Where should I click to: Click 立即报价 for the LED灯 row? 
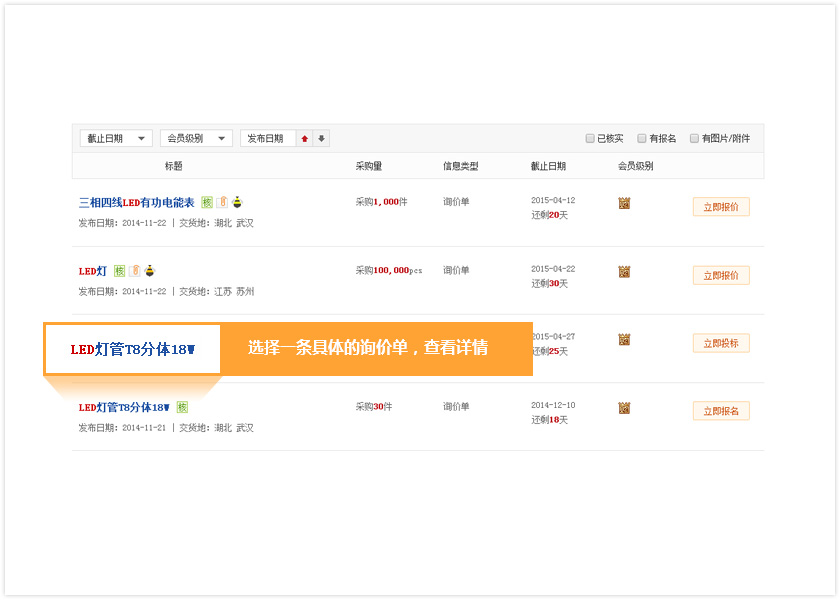point(721,275)
